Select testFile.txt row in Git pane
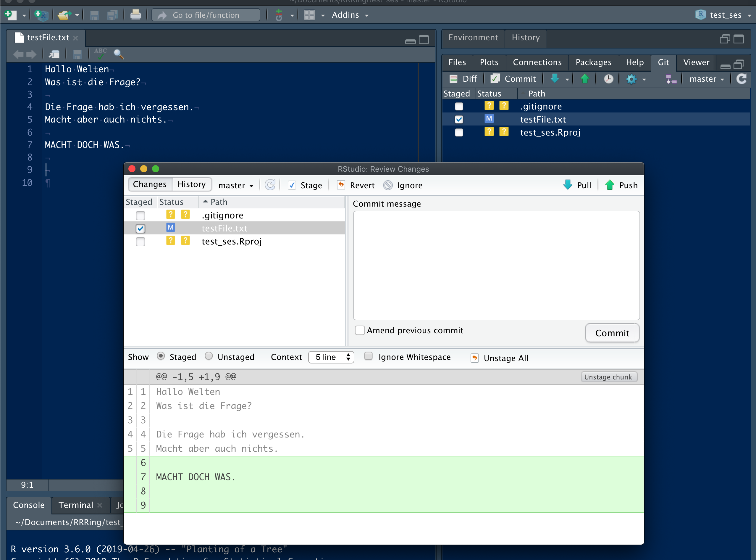The height and width of the screenshot is (560, 756). [596, 119]
